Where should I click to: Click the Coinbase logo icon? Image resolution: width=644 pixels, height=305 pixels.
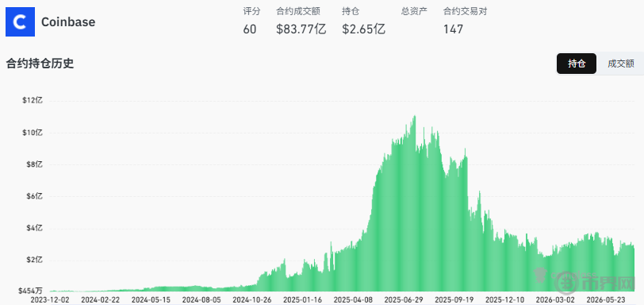[20, 21]
